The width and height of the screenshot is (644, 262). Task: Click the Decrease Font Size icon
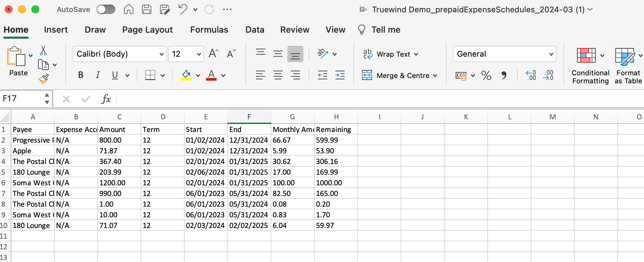pyautogui.click(x=231, y=53)
